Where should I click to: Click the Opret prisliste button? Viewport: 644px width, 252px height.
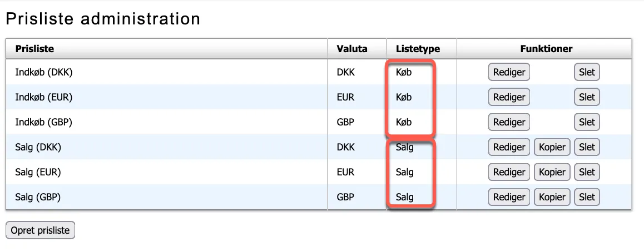tap(40, 230)
